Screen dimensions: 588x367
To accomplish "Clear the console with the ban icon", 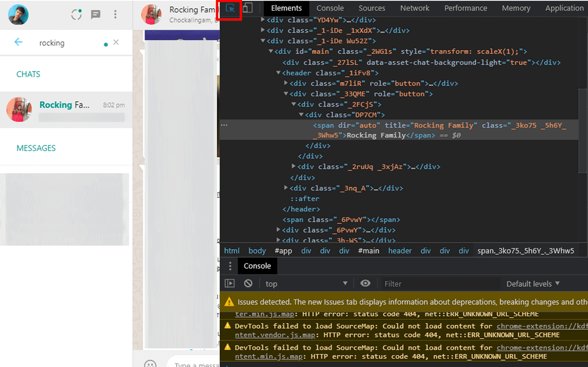I will [248, 284].
